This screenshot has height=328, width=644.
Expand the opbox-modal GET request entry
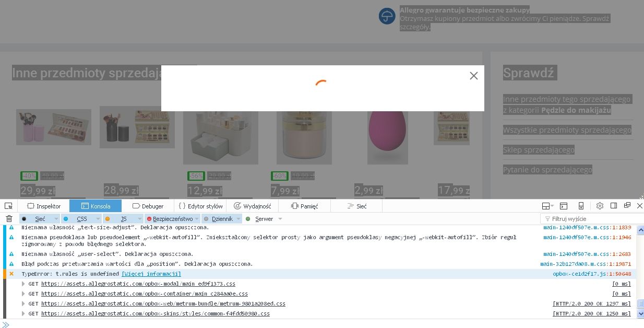click(23, 284)
